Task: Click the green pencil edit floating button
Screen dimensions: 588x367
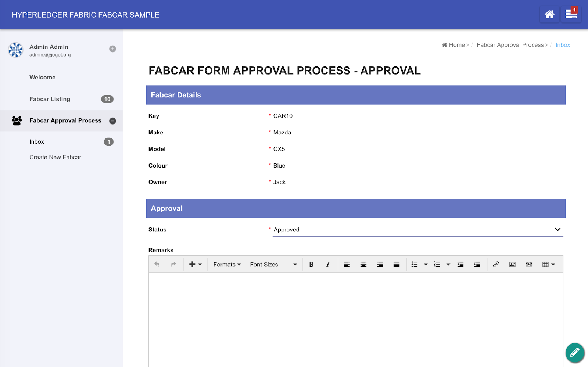Action: pyautogui.click(x=575, y=353)
